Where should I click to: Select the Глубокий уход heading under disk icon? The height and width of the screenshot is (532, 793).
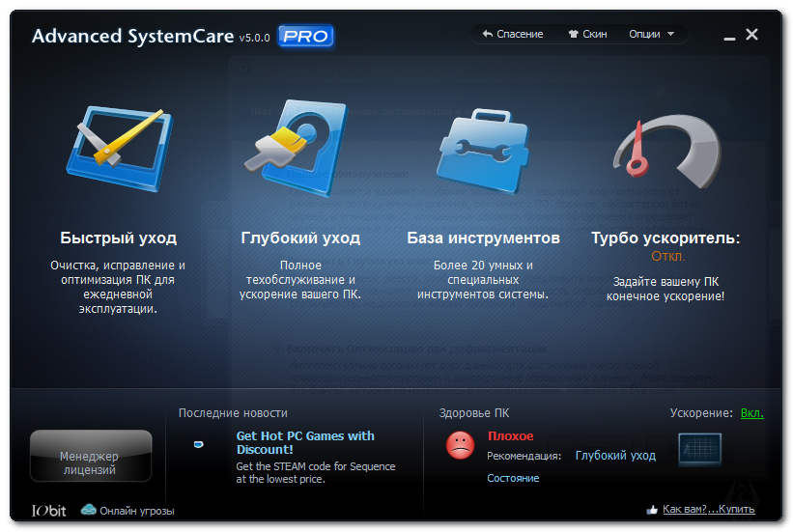point(300,238)
